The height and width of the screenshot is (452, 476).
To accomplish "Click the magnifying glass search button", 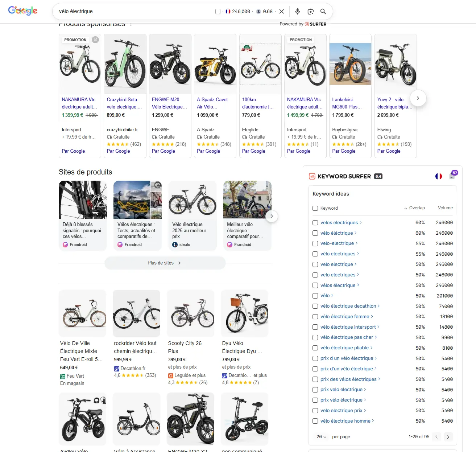I will pos(323,12).
